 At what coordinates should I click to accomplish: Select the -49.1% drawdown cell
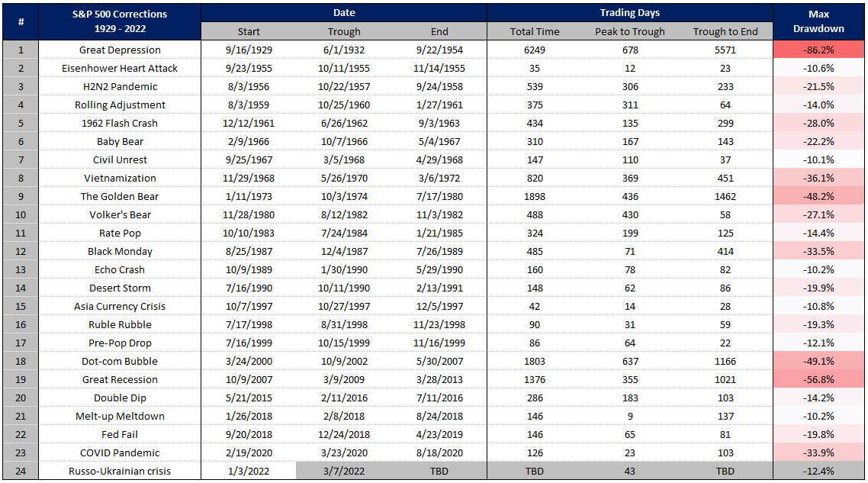click(x=818, y=361)
